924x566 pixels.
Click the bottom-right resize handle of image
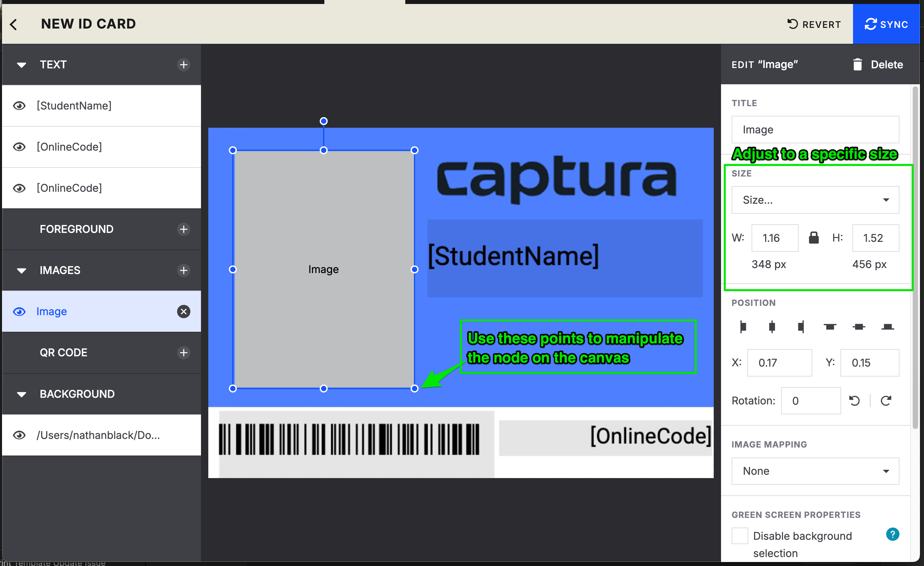tap(414, 389)
